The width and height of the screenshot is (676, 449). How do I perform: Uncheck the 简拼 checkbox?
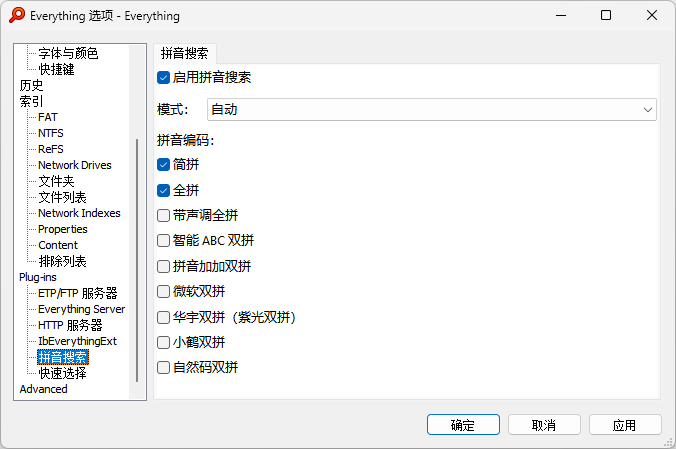[x=164, y=164]
